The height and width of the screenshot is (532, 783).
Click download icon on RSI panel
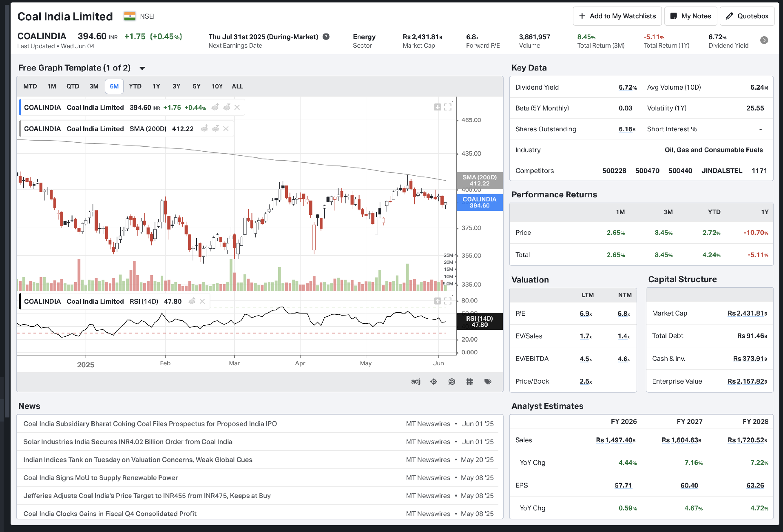point(437,301)
